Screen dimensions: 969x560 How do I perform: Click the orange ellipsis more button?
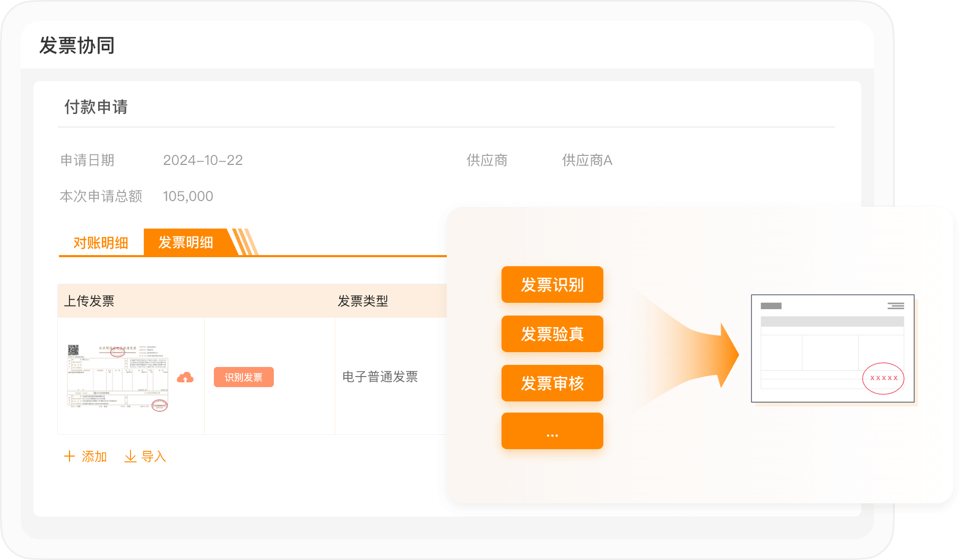[x=552, y=431]
